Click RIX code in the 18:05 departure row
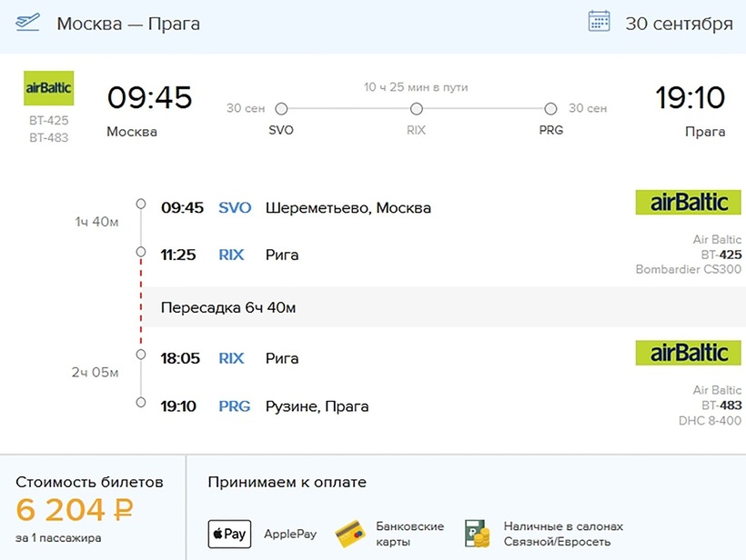 click(231, 358)
